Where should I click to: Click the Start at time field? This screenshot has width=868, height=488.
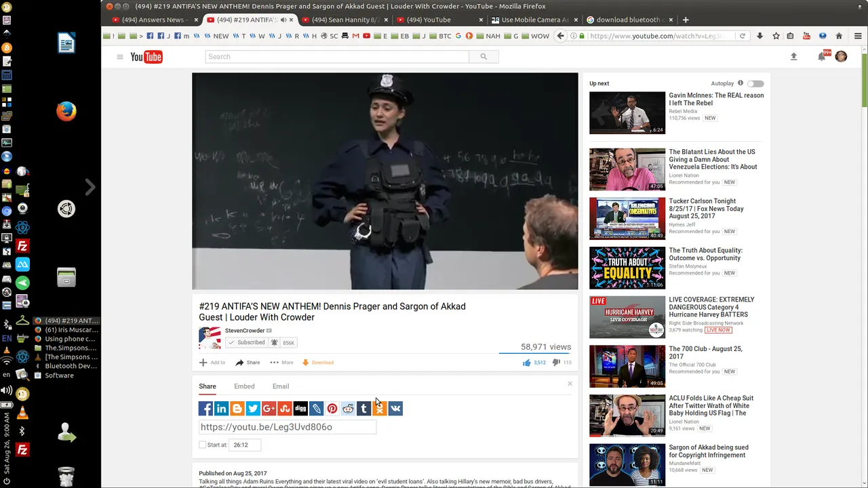[245, 445]
